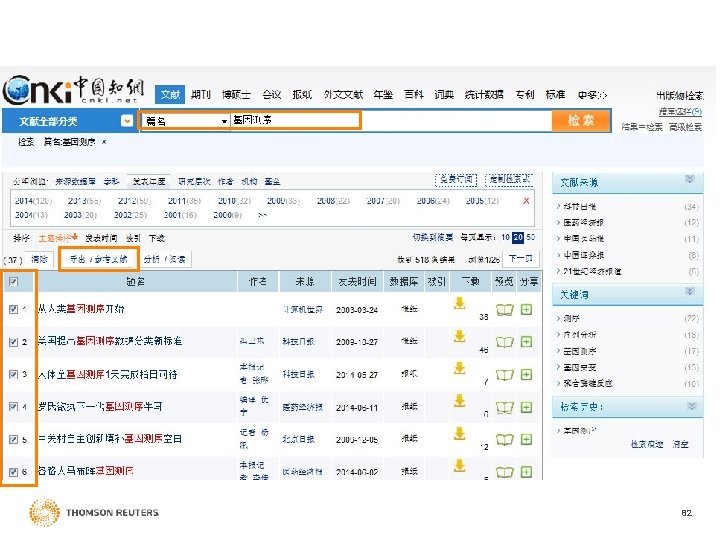The image size is (720, 540).
Task: Switch to the 专利 tab
Action: click(x=524, y=95)
